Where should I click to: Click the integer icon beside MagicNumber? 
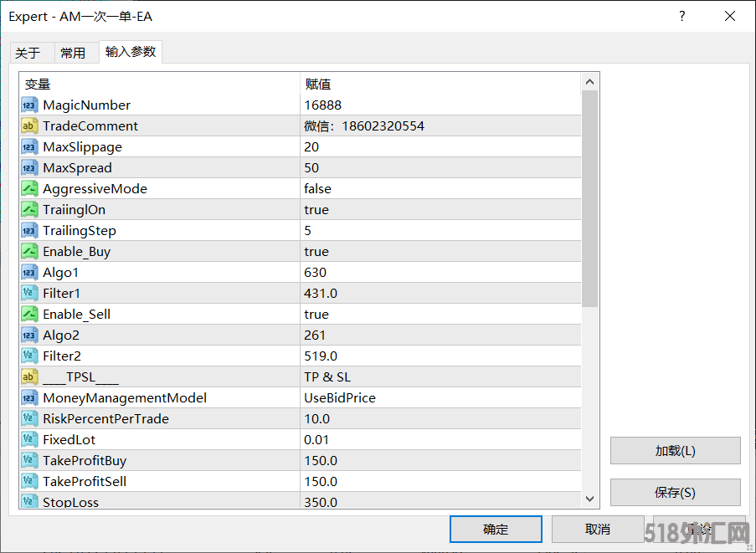tap(29, 105)
